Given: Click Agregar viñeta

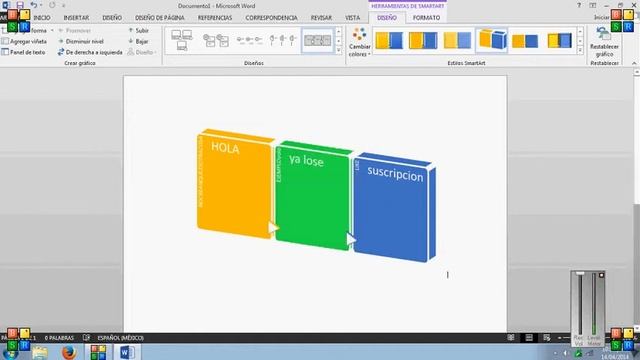Looking at the screenshot, I should (x=24, y=41).
